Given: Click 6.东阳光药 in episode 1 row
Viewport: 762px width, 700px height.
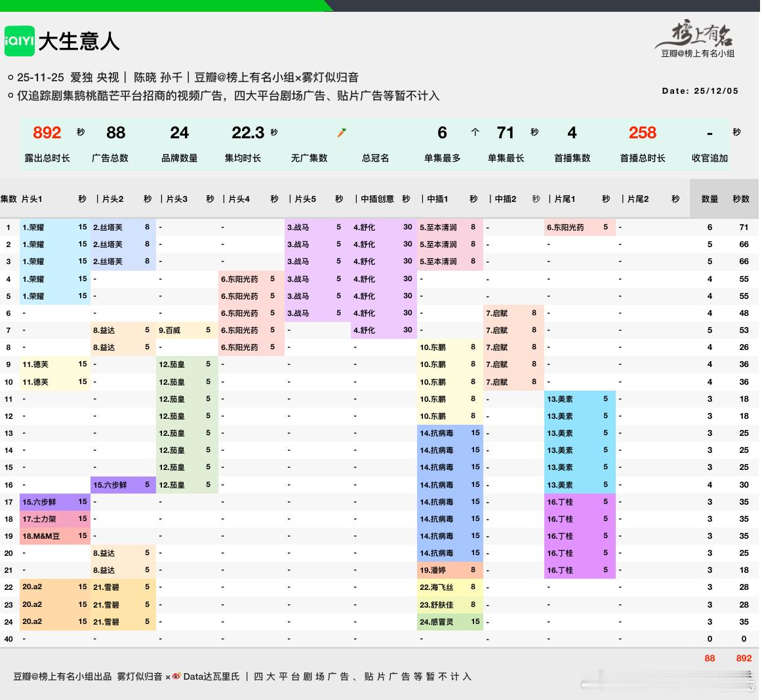Looking at the screenshot, I should pos(565,227).
